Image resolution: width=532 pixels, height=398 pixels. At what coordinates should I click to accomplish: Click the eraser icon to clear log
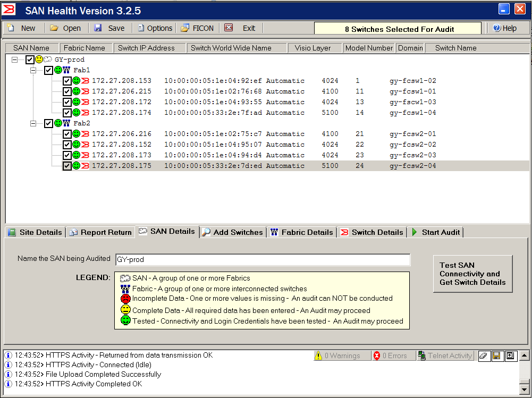point(483,356)
